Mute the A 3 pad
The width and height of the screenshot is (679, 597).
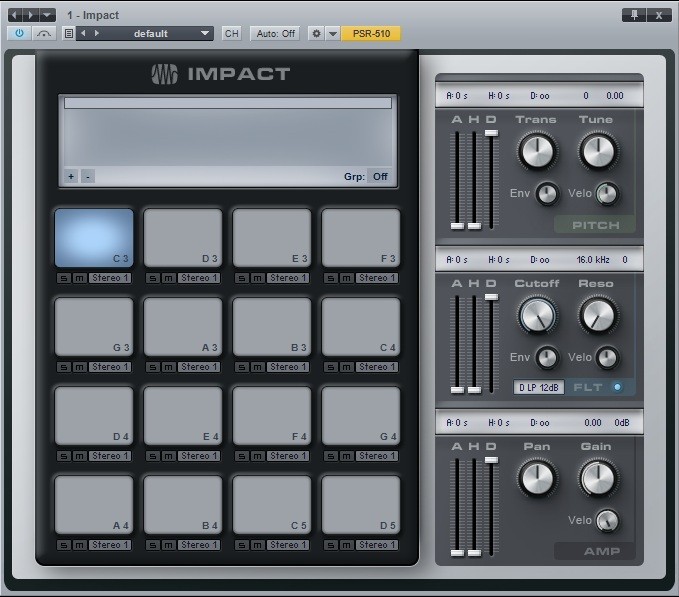click(168, 367)
